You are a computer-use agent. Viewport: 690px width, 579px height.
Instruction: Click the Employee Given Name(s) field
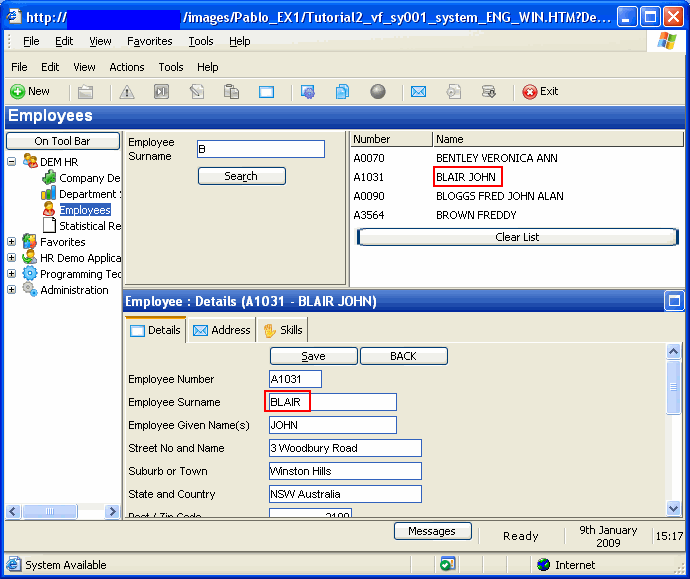333,425
